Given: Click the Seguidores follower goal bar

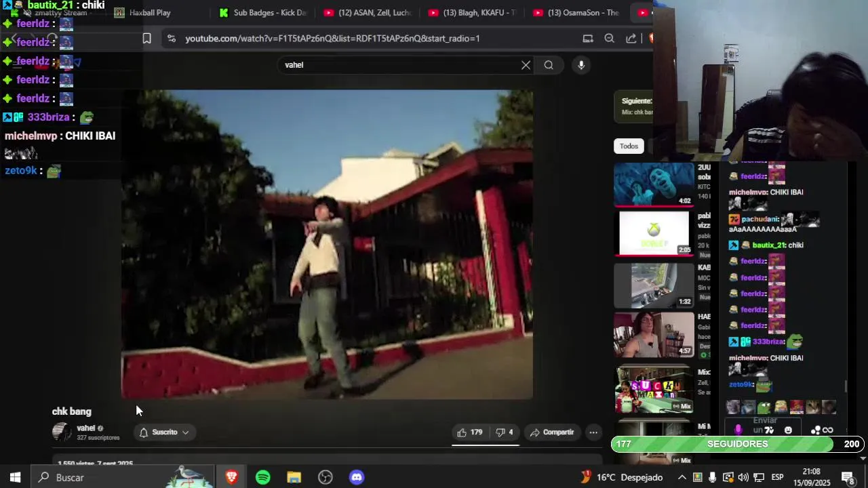Looking at the screenshot, I should point(738,444).
